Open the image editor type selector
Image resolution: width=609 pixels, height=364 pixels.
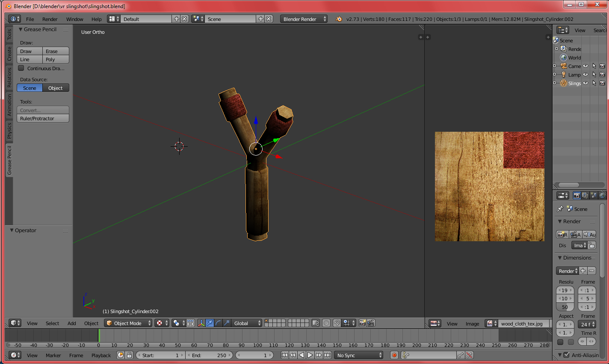click(x=435, y=324)
